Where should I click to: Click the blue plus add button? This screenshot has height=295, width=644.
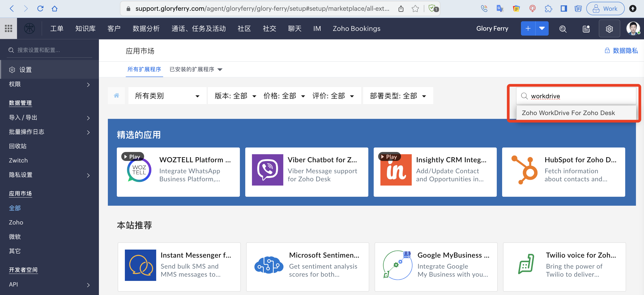[x=528, y=28]
